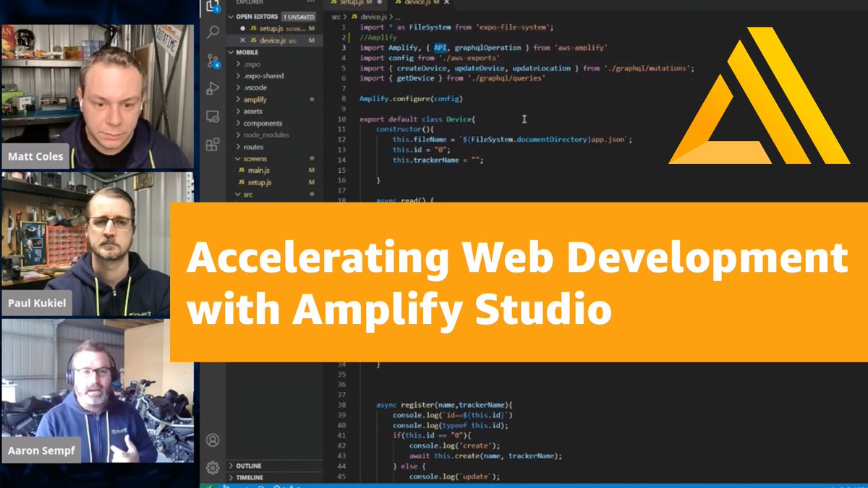The width and height of the screenshot is (868, 488).
Task: Open the Run and Debug view icon
Action: click(x=213, y=88)
